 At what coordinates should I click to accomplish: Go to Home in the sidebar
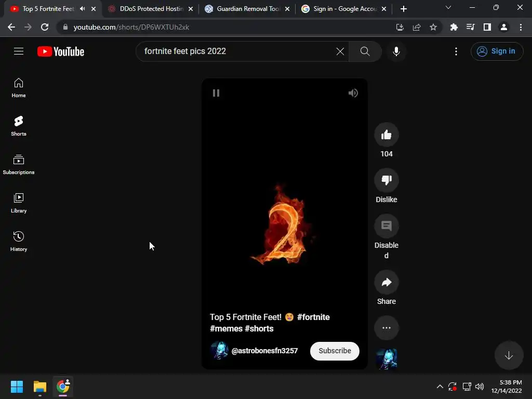(19, 88)
